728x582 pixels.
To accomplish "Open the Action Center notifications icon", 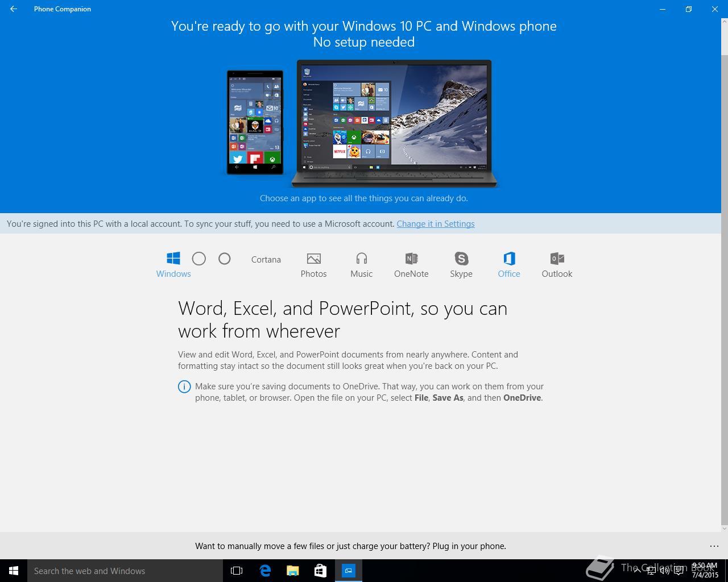I will (679, 571).
